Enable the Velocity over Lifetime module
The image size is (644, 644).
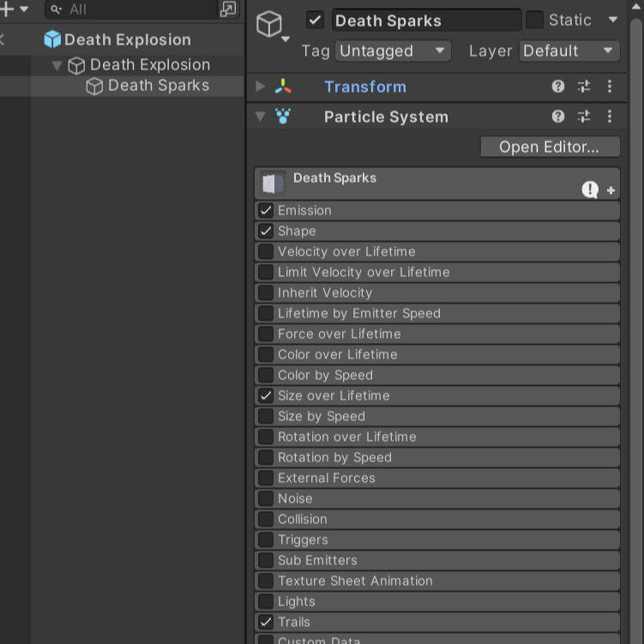266,251
